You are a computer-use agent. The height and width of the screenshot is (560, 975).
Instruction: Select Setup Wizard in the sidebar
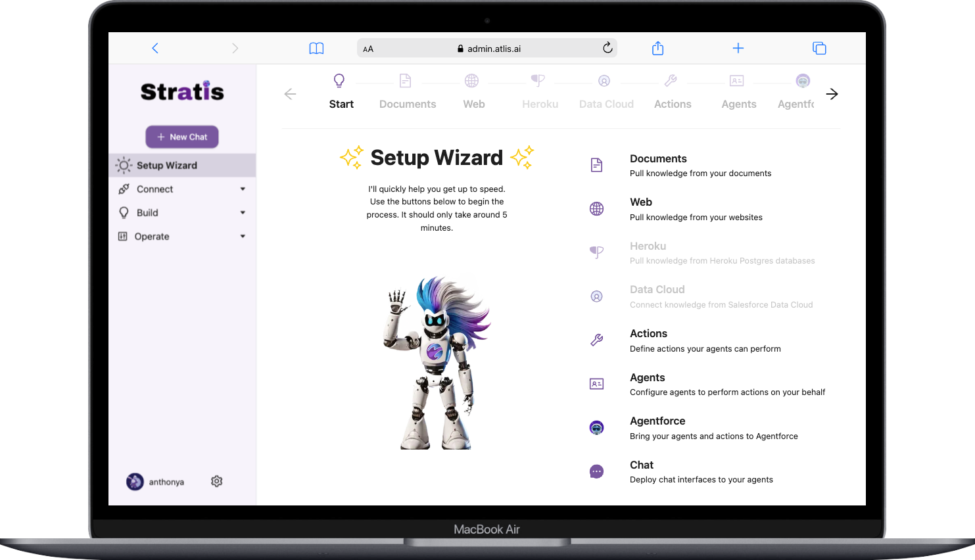pyautogui.click(x=182, y=165)
